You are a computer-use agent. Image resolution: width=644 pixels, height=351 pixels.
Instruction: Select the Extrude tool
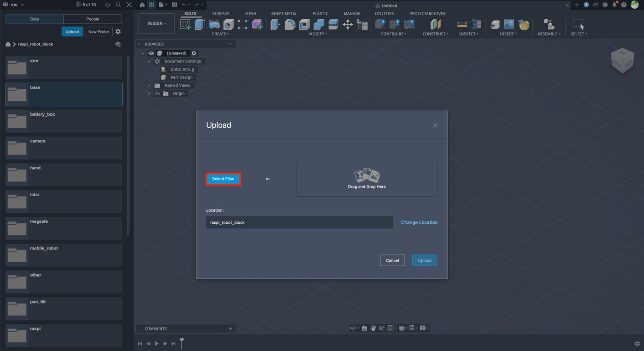tap(199, 24)
